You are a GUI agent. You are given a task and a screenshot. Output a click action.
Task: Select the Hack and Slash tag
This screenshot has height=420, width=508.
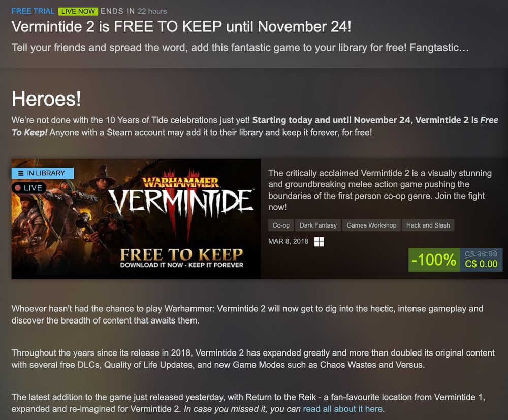tap(428, 225)
